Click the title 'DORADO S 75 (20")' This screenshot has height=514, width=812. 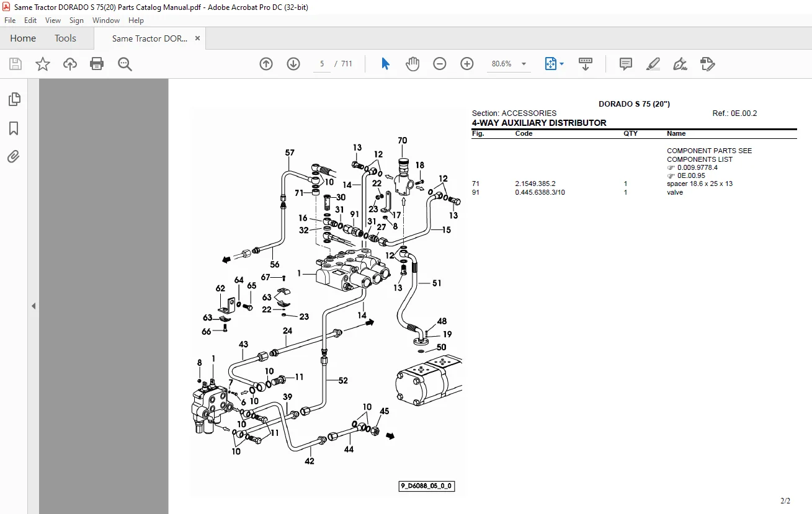click(x=634, y=104)
